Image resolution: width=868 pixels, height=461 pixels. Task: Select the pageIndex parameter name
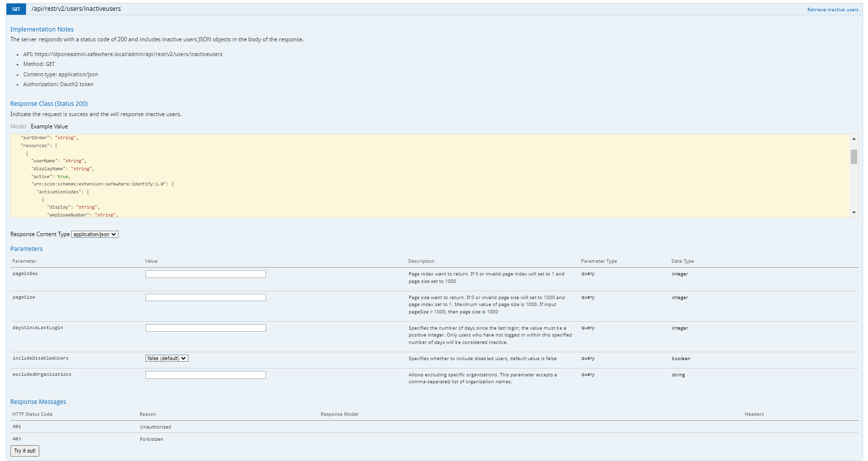coord(25,274)
